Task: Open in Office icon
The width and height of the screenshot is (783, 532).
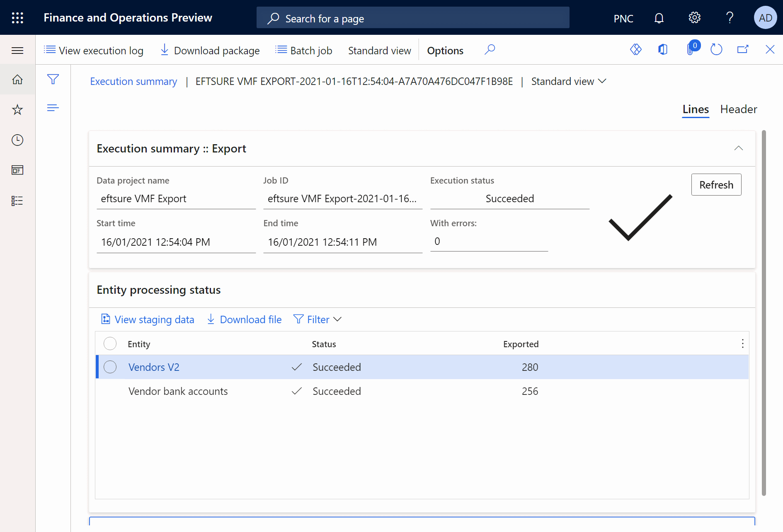Action: pyautogui.click(x=663, y=50)
